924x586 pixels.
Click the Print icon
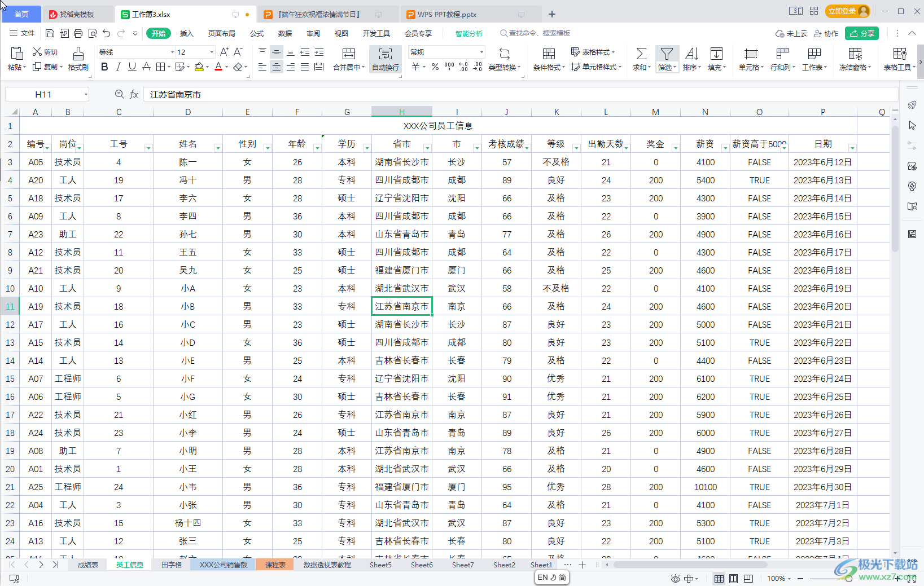(x=78, y=33)
